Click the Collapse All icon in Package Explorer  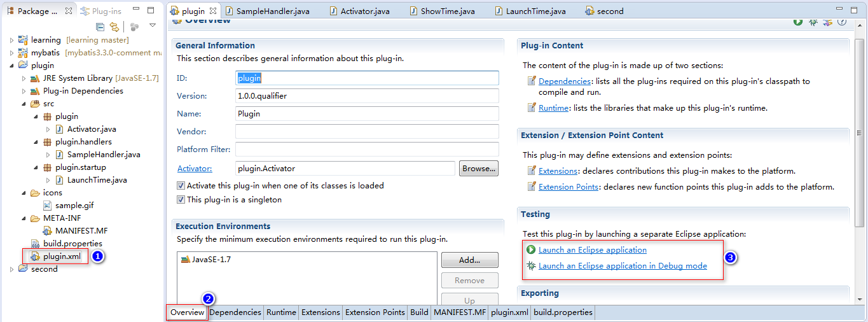100,27
